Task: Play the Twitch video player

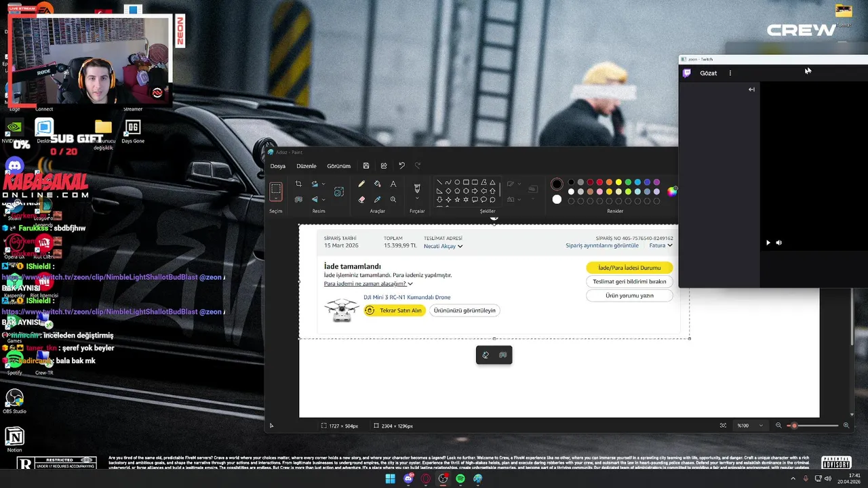Action: (768, 243)
